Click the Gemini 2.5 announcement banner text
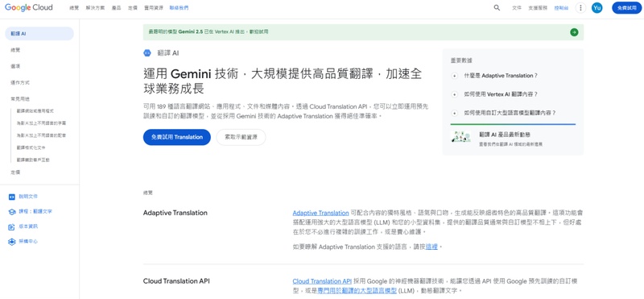This screenshot has width=644, height=299. click(208, 31)
